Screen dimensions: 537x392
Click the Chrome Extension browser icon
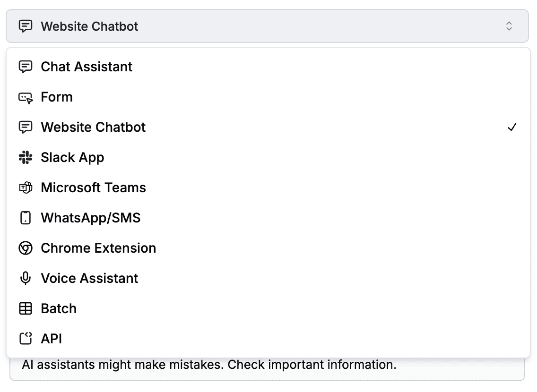(x=26, y=248)
